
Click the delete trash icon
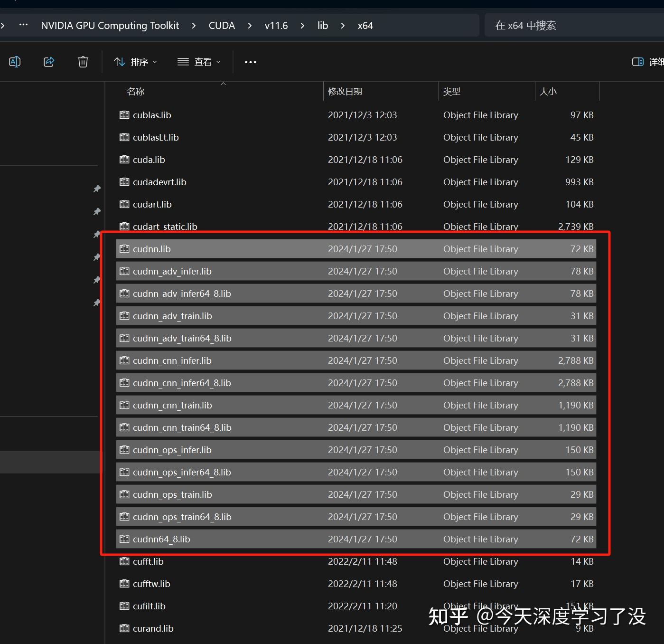(x=83, y=61)
